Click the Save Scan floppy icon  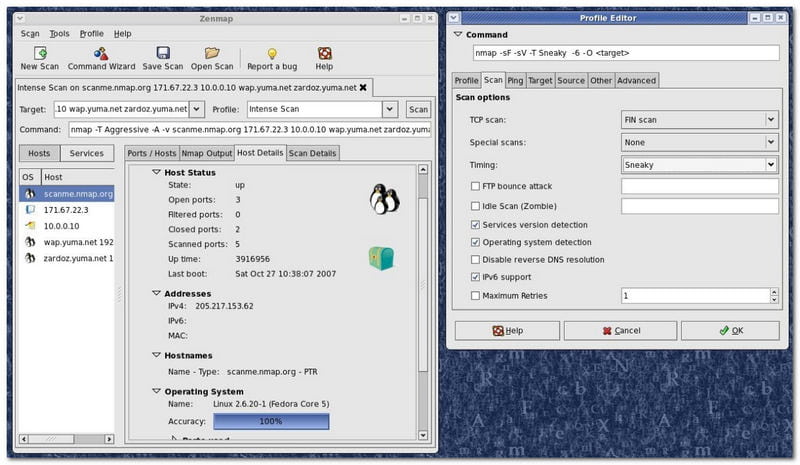point(163,53)
